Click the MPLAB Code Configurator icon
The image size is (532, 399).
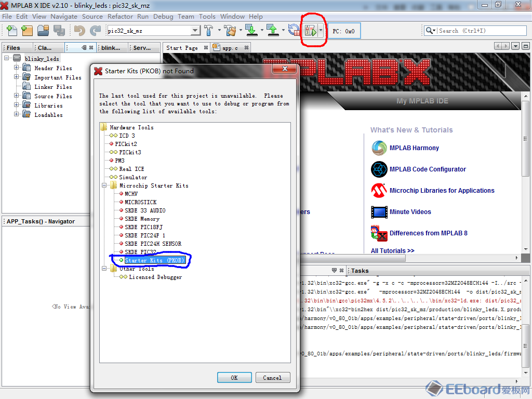coord(379,169)
